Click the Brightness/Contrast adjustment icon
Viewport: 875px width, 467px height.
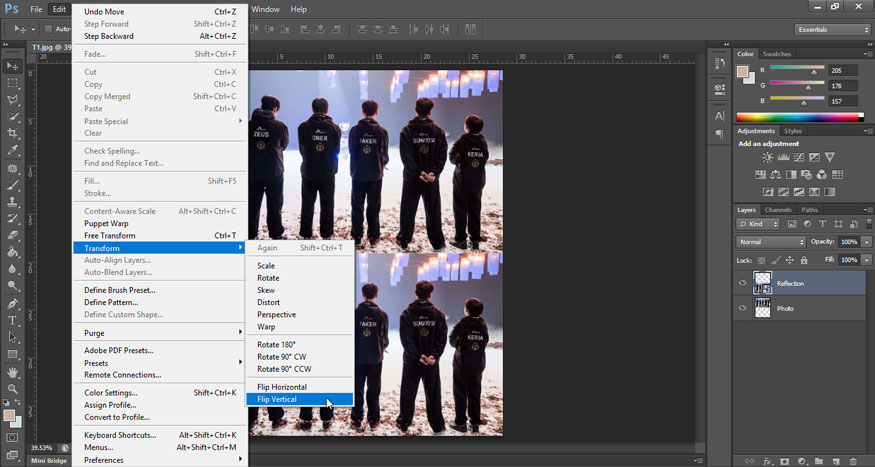767,158
